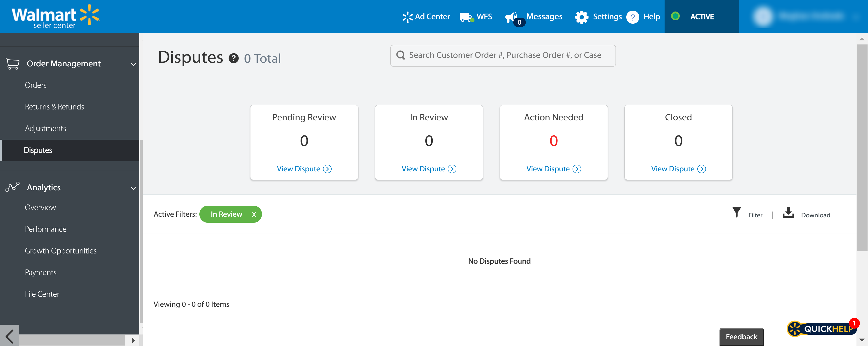Remove the active In Review filter
This screenshot has height=346, width=868.
click(254, 214)
